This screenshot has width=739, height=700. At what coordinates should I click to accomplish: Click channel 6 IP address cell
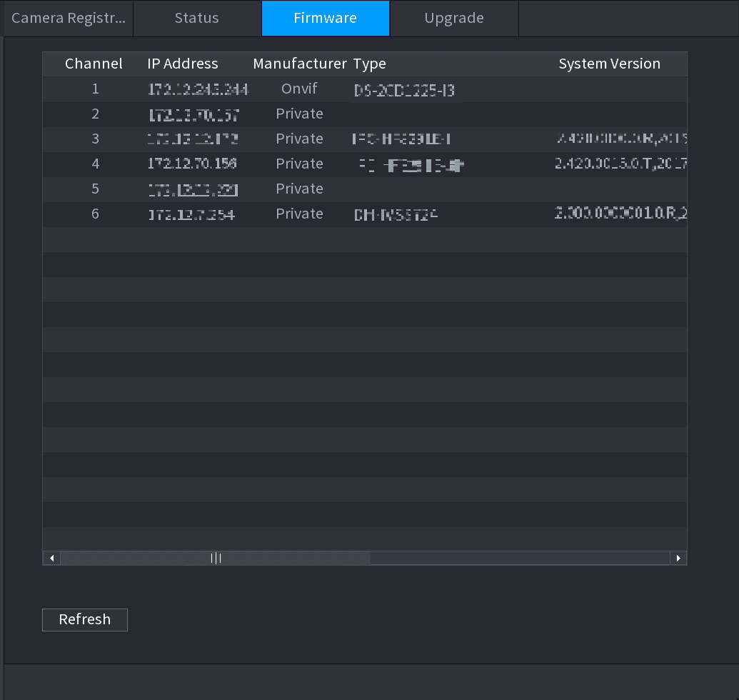pos(191,214)
